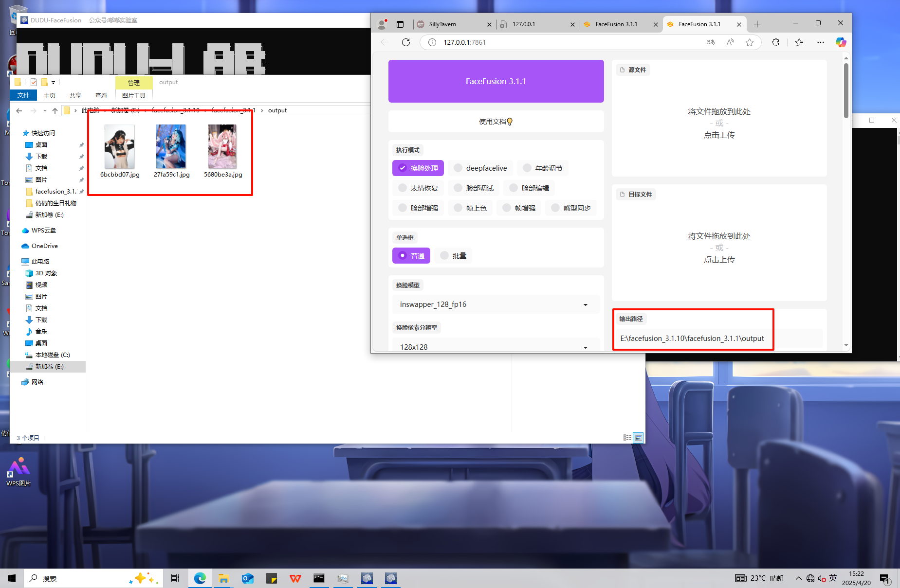Open File Explorer from the taskbar
Viewport: 900px width, 588px height.
coord(223,578)
